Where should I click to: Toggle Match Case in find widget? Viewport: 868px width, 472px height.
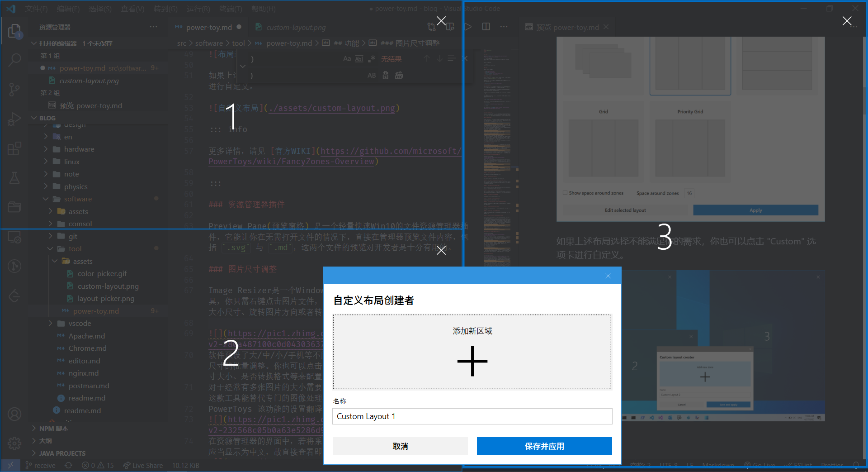tap(347, 59)
